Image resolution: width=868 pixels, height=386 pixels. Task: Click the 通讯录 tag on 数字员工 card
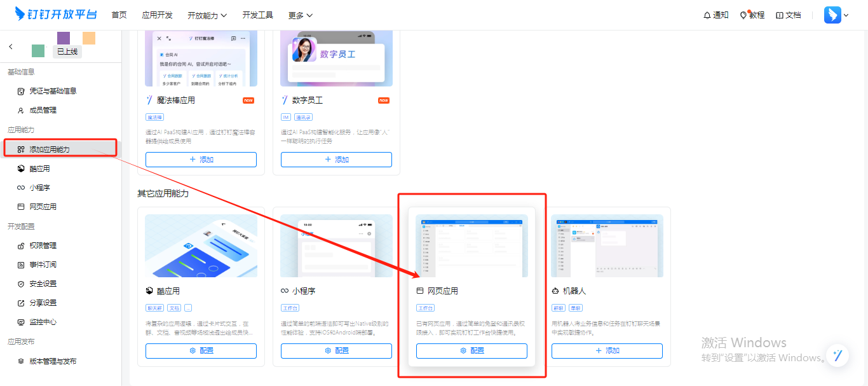pyautogui.click(x=302, y=118)
